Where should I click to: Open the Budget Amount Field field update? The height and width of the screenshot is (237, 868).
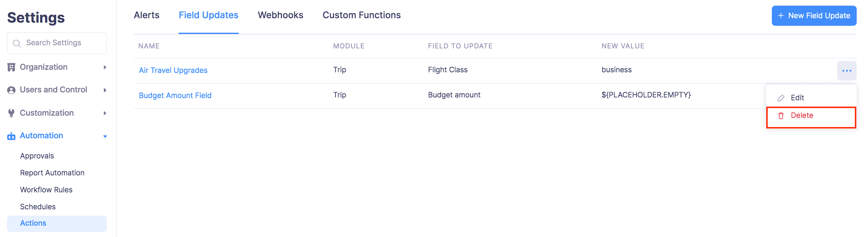click(175, 95)
